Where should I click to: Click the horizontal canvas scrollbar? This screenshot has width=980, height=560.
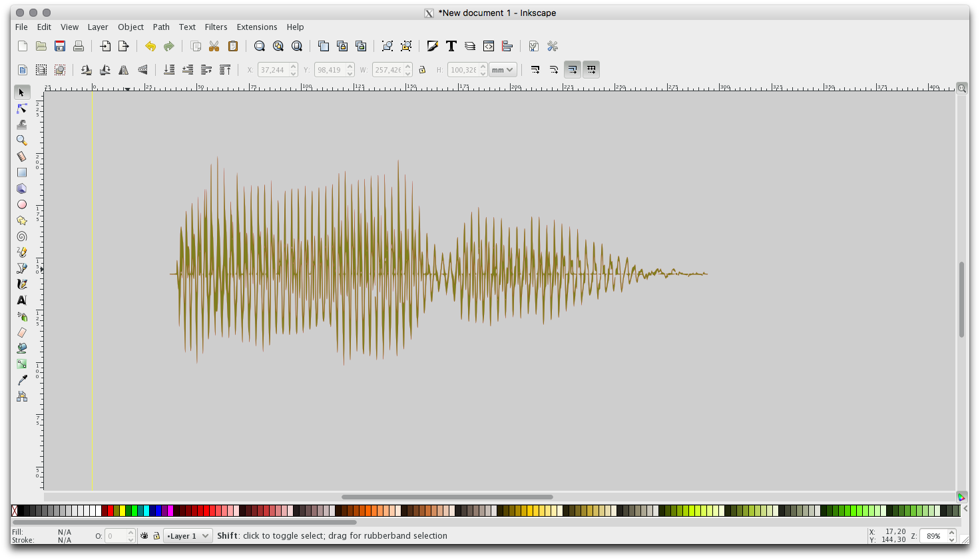pos(447,497)
